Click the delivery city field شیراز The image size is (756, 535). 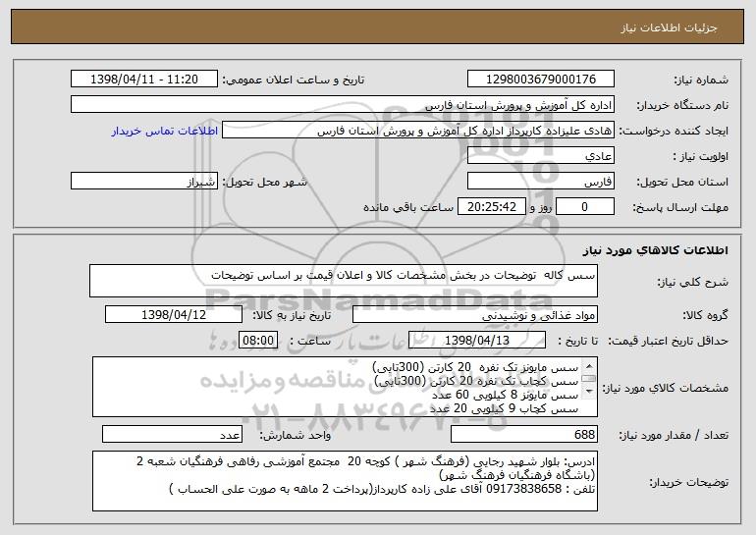coord(144,182)
